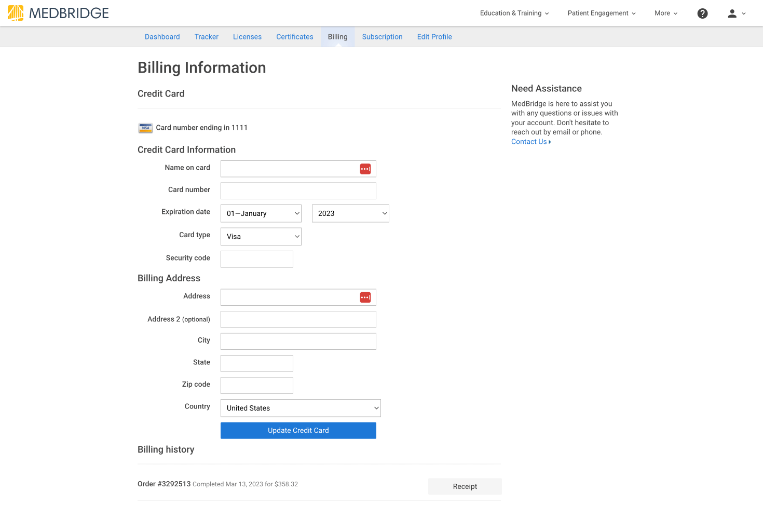The height and width of the screenshot is (532, 763).
Task: Click Receipt for order #3292513
Action: (x=464, y=486)
